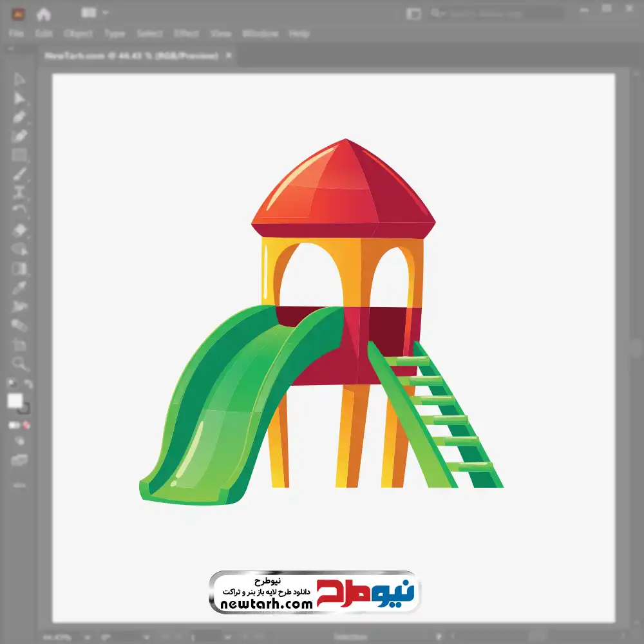Select the Direct Selection tool
The height and width of the screenshot is (644, 644).
pos(19,99)
